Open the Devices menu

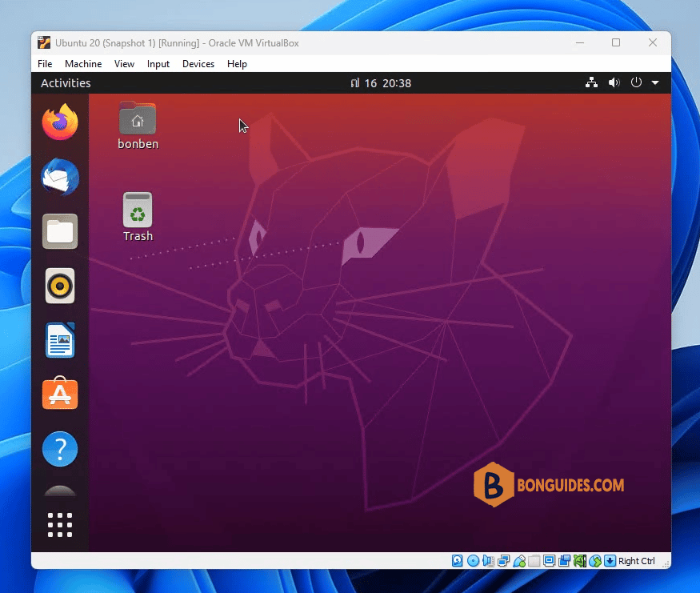point(198,64)
